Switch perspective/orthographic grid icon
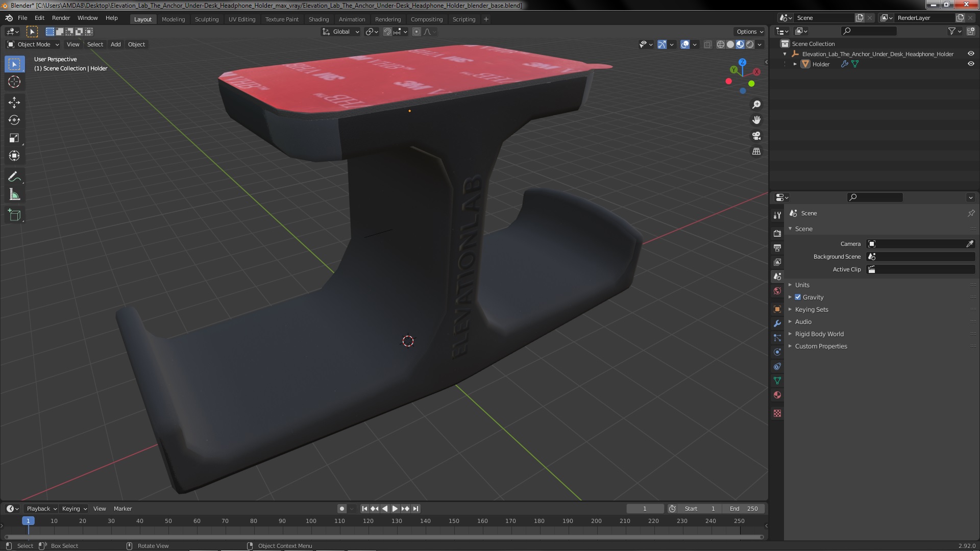The width and height of the screenshot is (980, 551). [x=756, y=152]
